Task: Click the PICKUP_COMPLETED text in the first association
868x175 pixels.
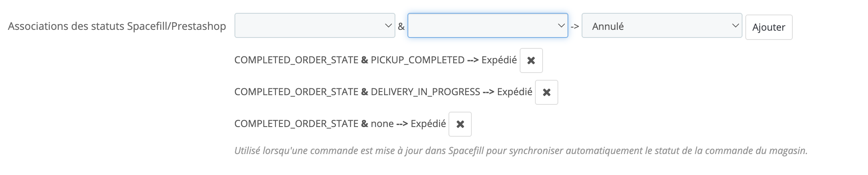Action: point(417,60)
